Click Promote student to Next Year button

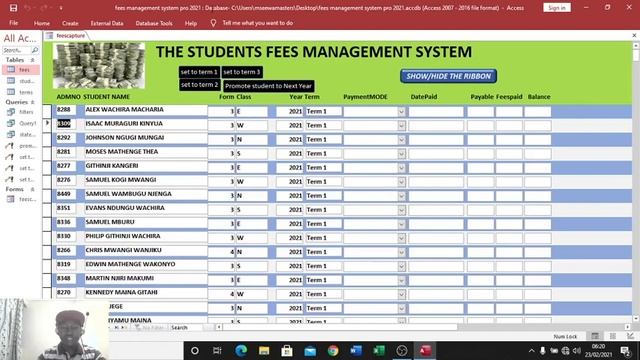(269, 86)
